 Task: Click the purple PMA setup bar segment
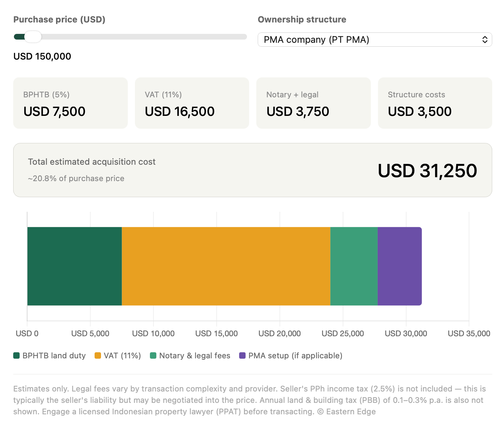(x=399, y=266)
